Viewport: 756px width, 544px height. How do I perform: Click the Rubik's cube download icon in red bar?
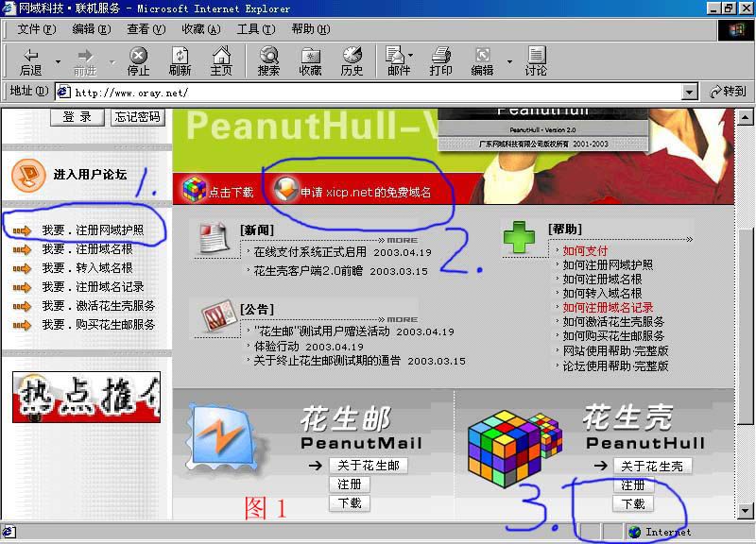point(195,189)
